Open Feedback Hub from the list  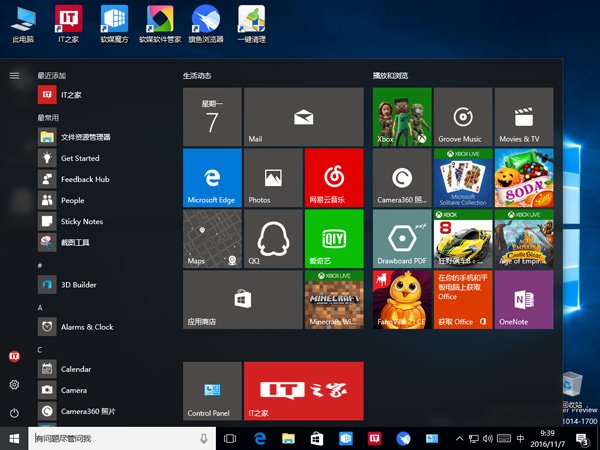coord(103,179)
